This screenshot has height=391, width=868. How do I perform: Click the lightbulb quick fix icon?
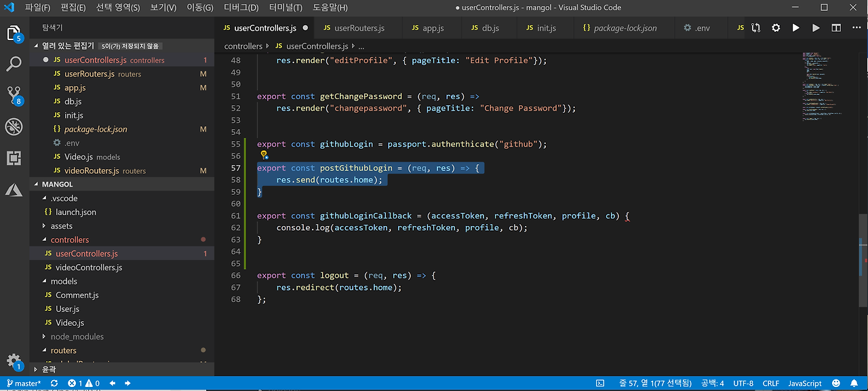coord(264,155)
